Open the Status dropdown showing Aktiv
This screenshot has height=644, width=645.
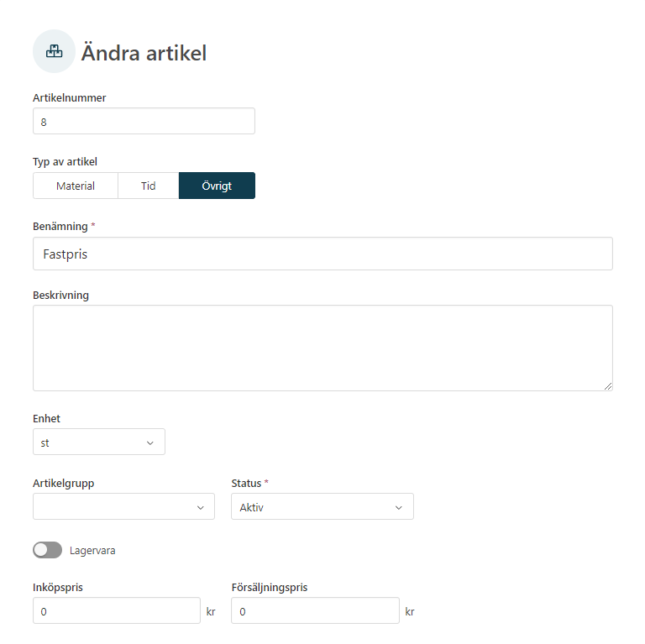click(x=322, y=506)
